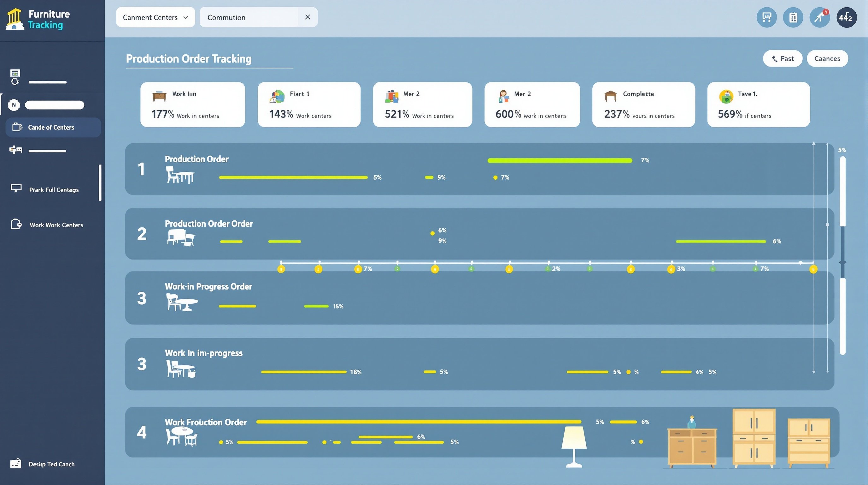The height and width of the screenshot is (485, 868).
Task: Open the clipboard report icon in top bar
Action: click(793, 17)
